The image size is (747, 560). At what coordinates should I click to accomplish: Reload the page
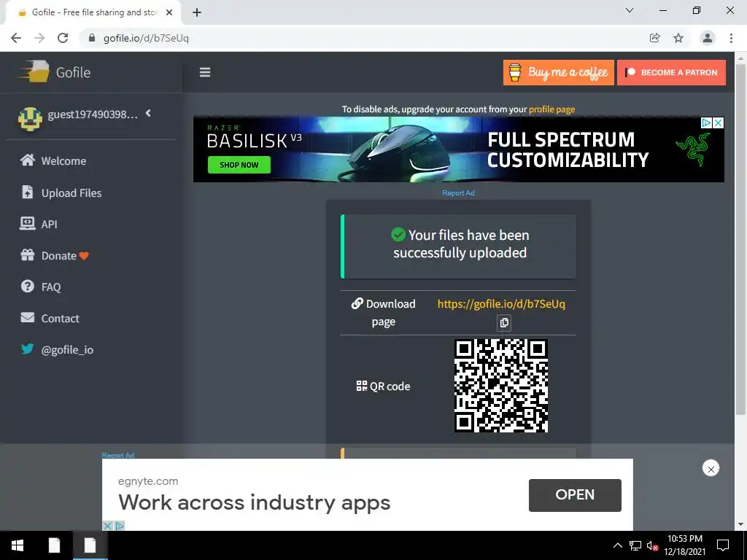63,38
